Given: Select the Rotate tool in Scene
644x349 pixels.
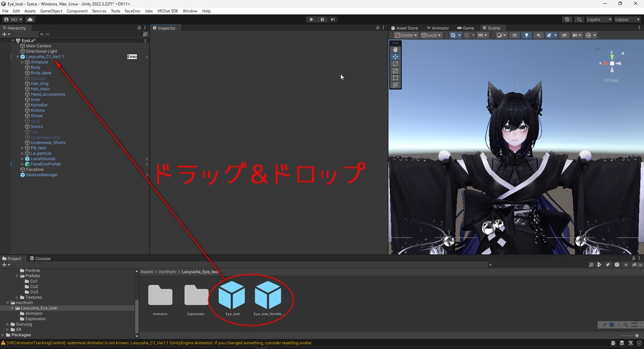Looking at the screenshot, I should click(x=395, y=64).
